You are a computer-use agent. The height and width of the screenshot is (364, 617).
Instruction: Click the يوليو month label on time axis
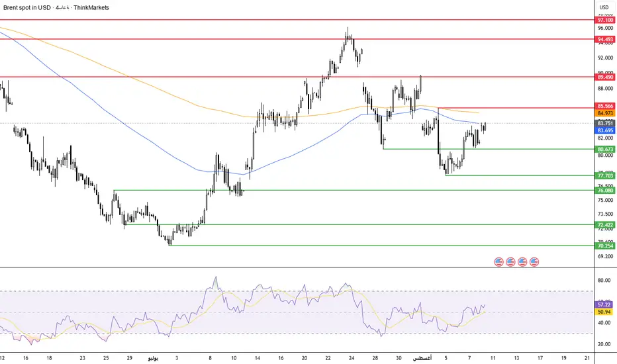(x=153, y=358)
